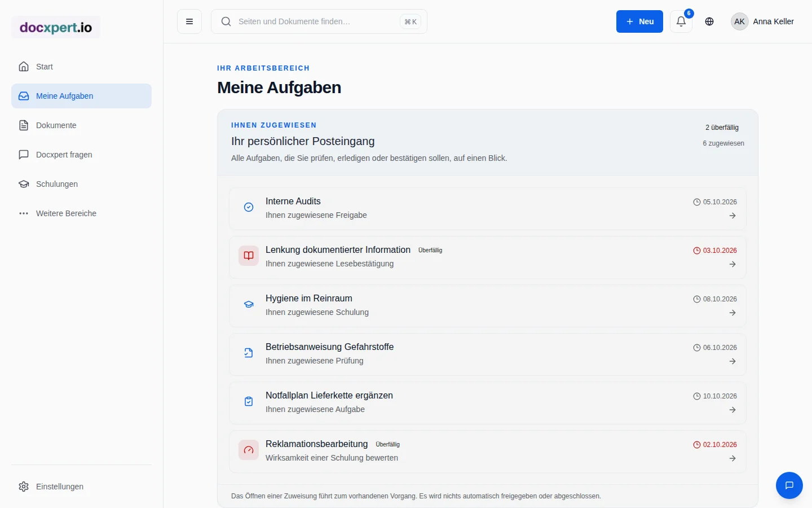The width and height of the screenshot is (812, 508).
Task: Click the 2 überfällig badge
Action: coord(722,128)
